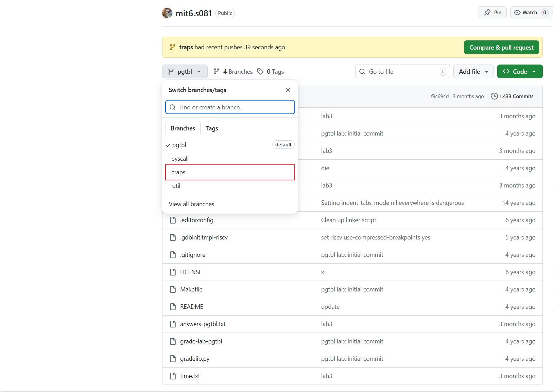
Task: Open the 0 Tags link
Action: 271,72
